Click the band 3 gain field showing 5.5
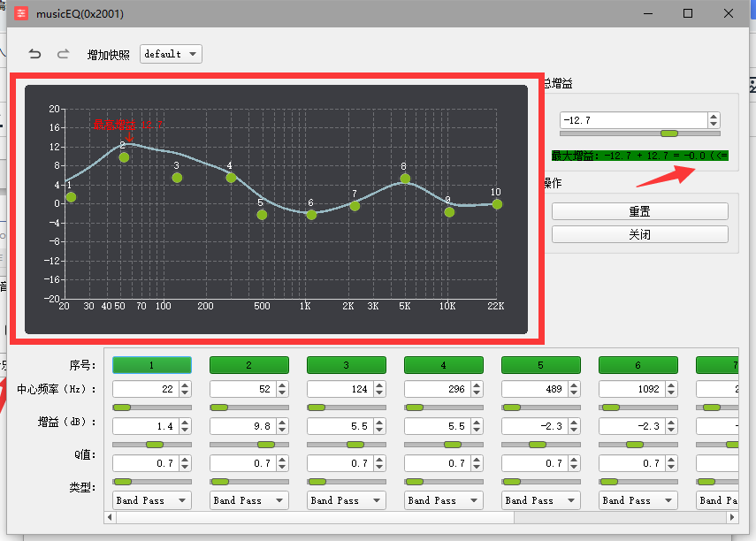Viewport: 756px width, 541px height. click(x=340, y=426)
